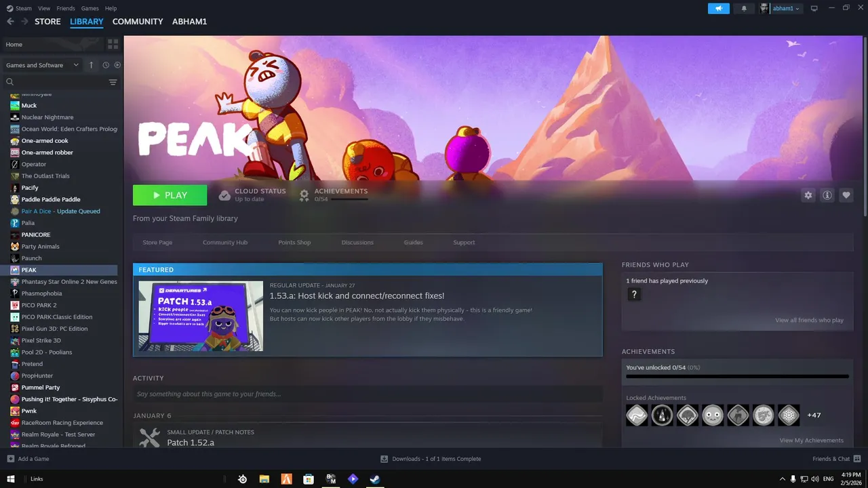Go back with the left arrow
This screenshot has height=488, width=868.
(10, 22)
